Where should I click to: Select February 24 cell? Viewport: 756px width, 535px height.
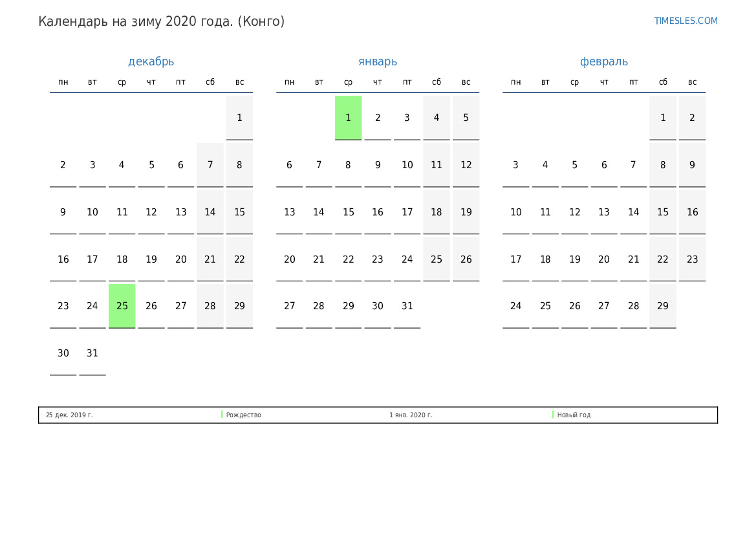coord(516,307)
